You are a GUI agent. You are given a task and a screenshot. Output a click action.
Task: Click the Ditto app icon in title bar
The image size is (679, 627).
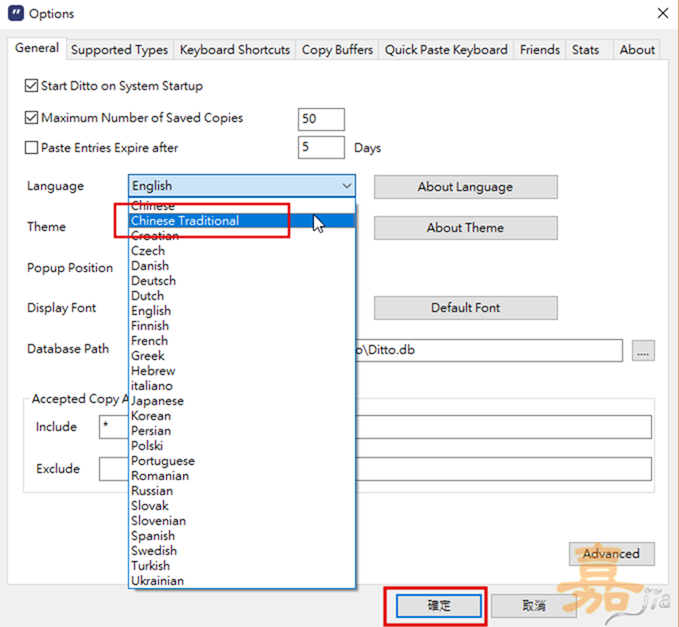16,13
